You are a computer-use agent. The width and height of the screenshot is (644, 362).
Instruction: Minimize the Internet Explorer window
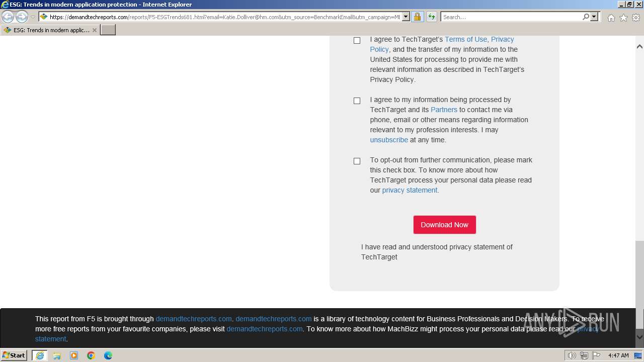621,5
